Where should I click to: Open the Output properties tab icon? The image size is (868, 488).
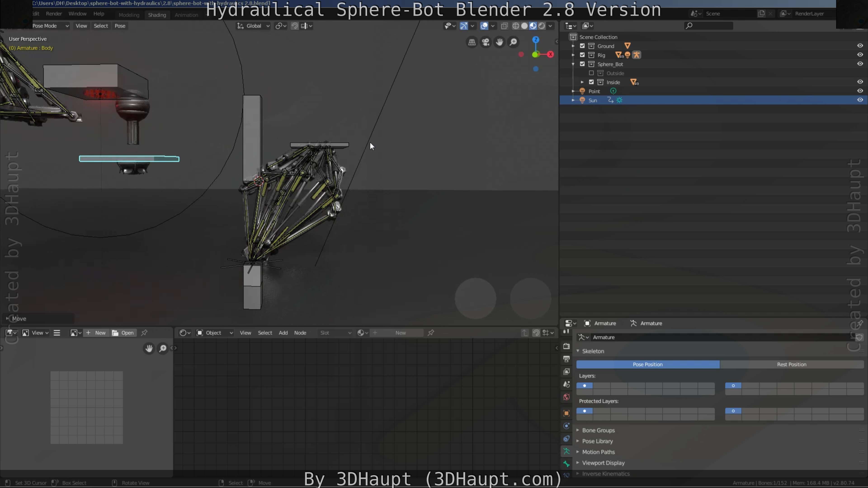(x=566, y=359)
